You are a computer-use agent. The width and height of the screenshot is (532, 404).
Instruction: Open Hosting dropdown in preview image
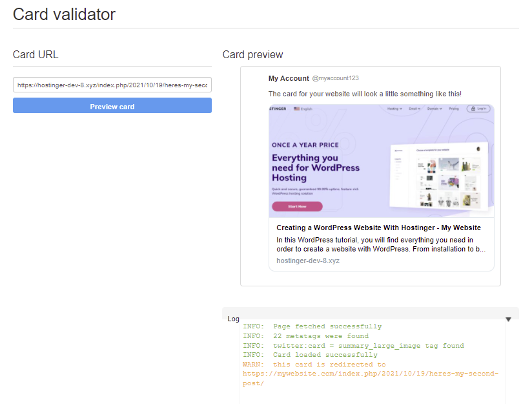coord(394,109)
